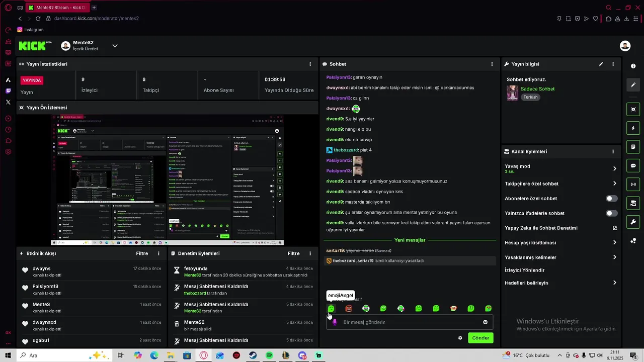Open MenteS2 account dropdown chevron

(115, 46)
